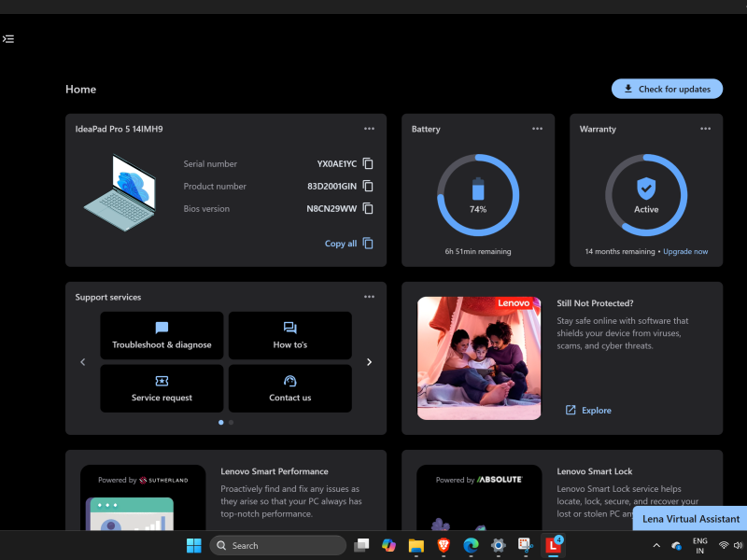Click Check for updates
Image resolution: width=747 pixels, height=560 pixels.
click(x=667, y=89)
